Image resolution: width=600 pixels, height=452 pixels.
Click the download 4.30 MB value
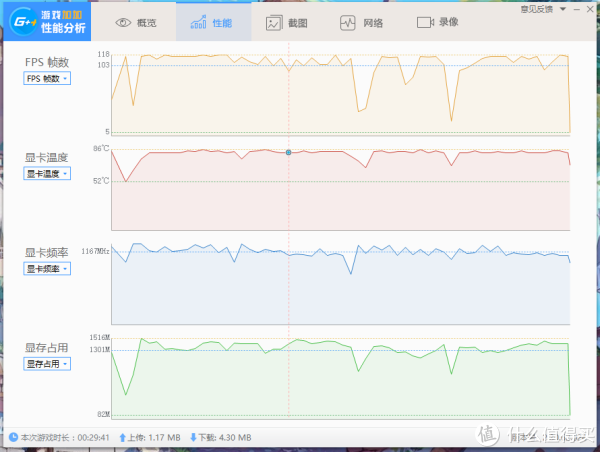pyautogui.click(x=235, y=437)
